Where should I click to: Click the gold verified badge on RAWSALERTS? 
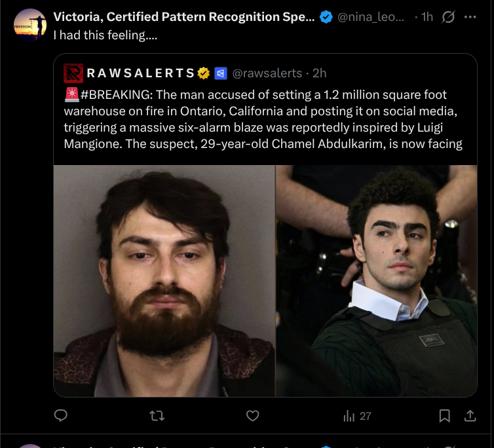point(204,73)
